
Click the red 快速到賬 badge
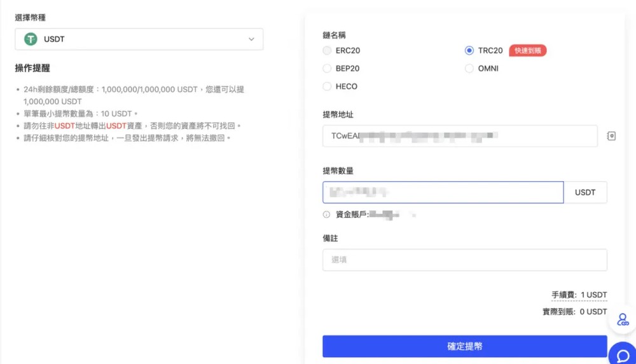pos(528,51)
